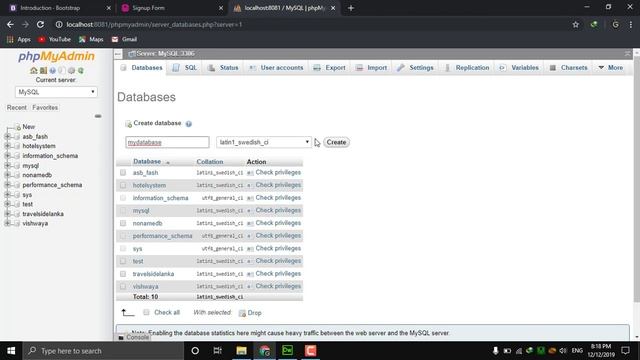Enable the Check all checkbox
Screen dimensions: 640x360
tap(146, 312)
